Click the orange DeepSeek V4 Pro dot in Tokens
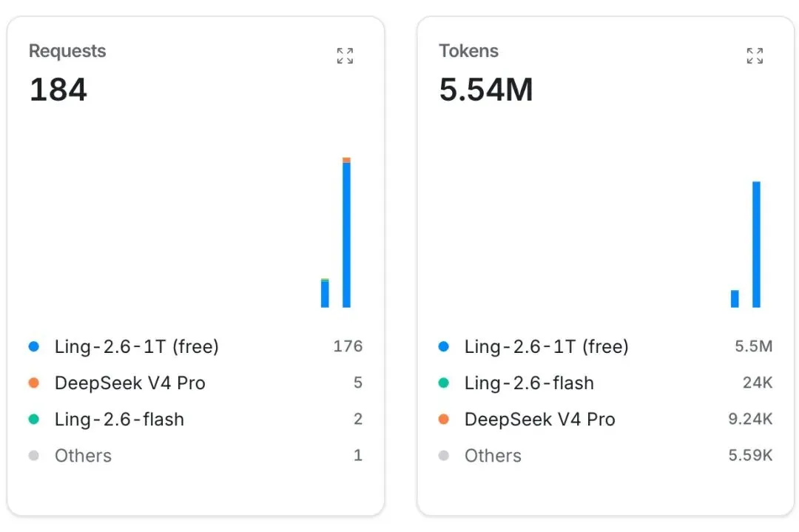 443,420
